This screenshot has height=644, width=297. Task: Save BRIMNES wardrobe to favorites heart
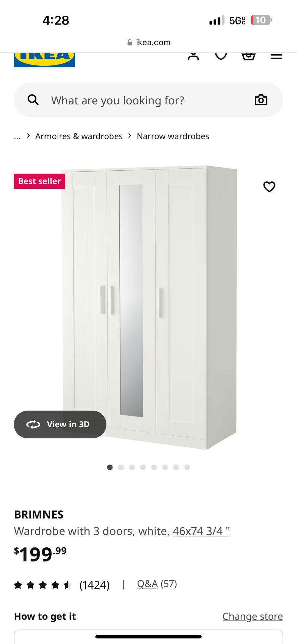tap(269, 186)
